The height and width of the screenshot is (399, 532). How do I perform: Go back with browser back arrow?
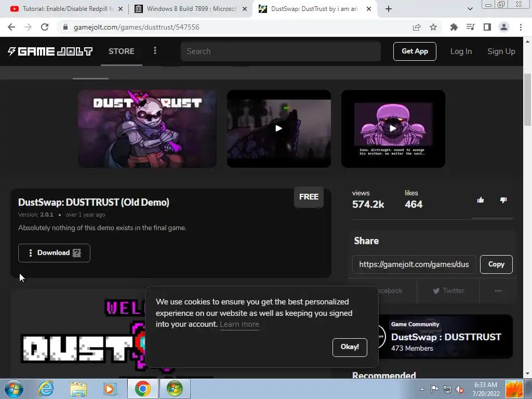point(11,27)
